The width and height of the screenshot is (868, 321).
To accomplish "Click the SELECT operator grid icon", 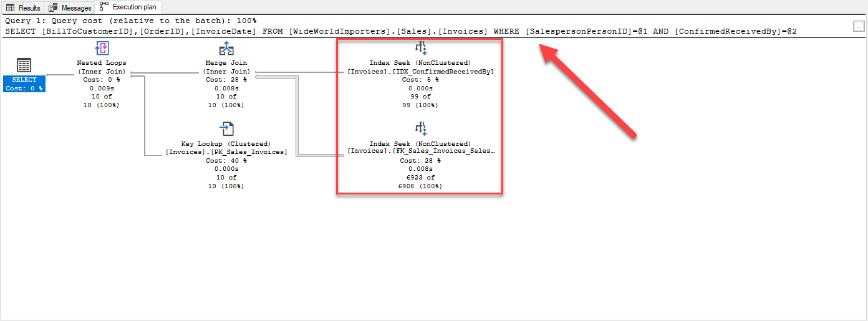I will tap(24, 65).
